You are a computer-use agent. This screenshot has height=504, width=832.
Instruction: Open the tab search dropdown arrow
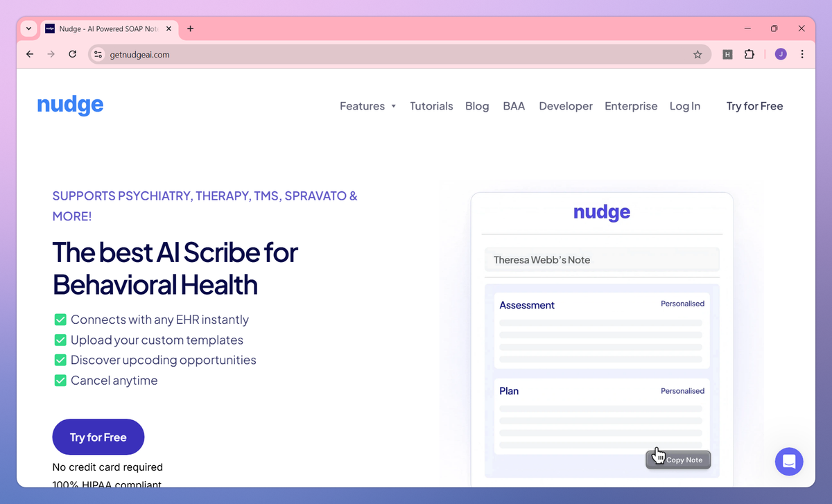pos(28,28)
